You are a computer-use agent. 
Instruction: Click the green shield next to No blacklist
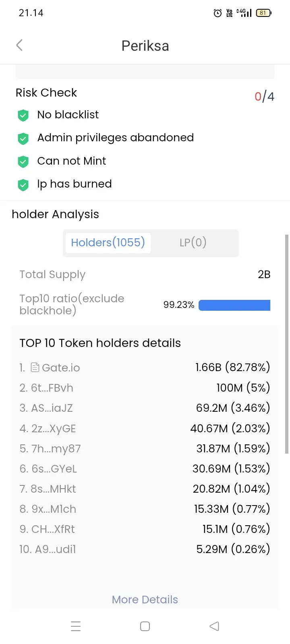(23, 115)
